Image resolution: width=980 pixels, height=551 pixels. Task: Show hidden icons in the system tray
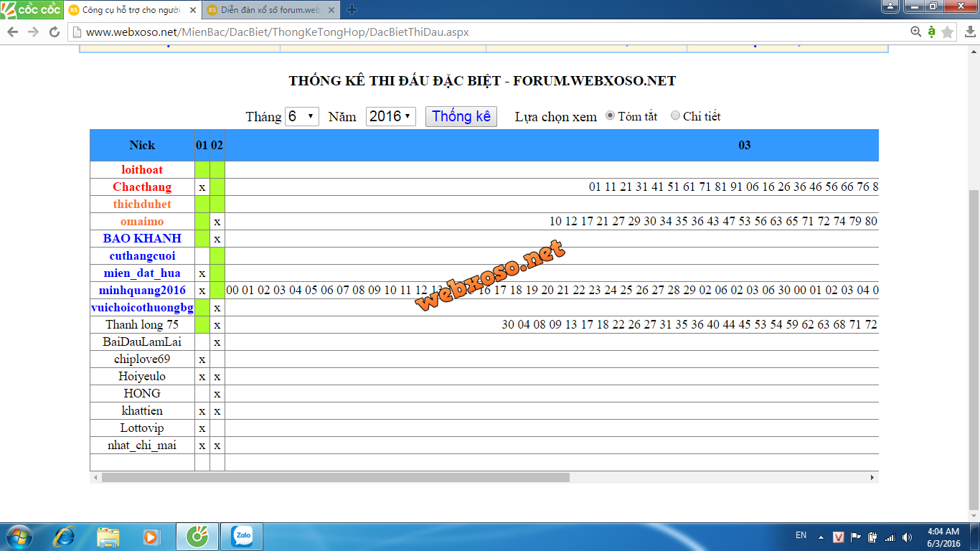[821, 537]
